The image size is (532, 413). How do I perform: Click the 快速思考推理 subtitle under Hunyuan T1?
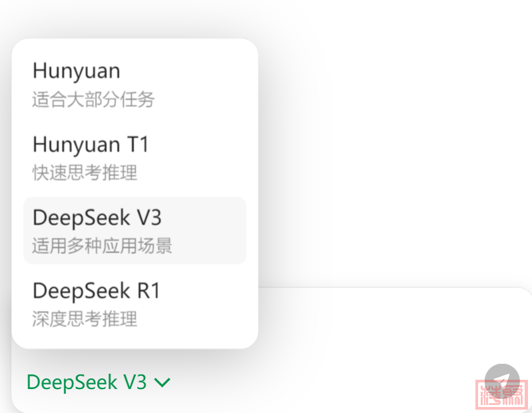pyautogui.click(x=85, y=173)
